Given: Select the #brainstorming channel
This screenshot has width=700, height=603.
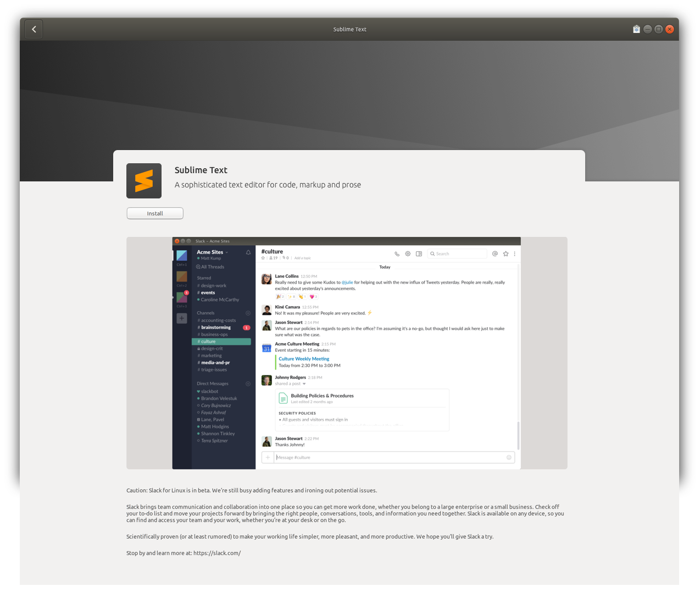Looking at the screenshot, I should 214,327.
